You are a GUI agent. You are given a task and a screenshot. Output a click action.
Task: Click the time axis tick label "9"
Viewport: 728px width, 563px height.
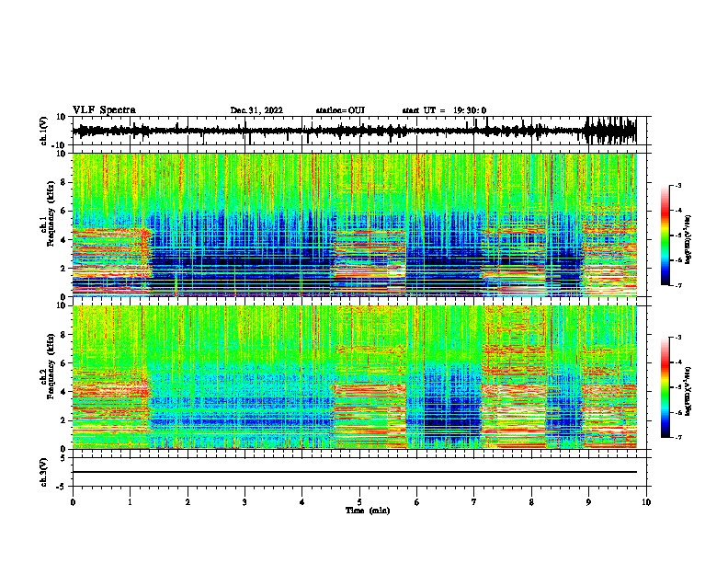click(588, 502)
